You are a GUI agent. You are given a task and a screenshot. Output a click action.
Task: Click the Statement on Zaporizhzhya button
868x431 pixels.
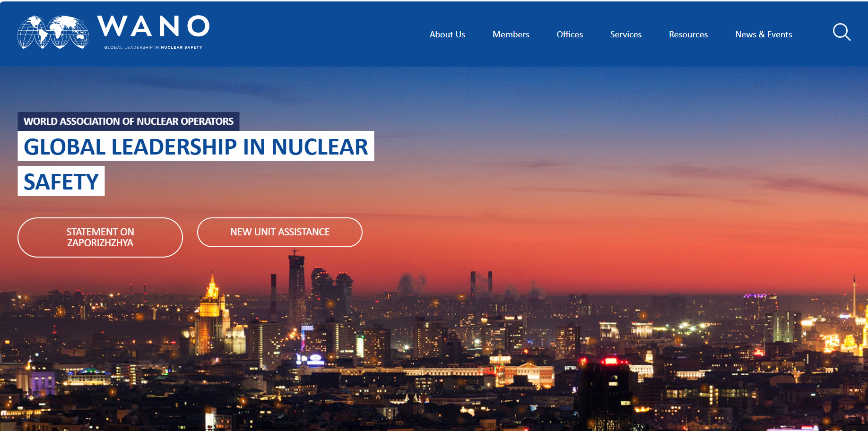pyautogui.click(x=100, y=237)
